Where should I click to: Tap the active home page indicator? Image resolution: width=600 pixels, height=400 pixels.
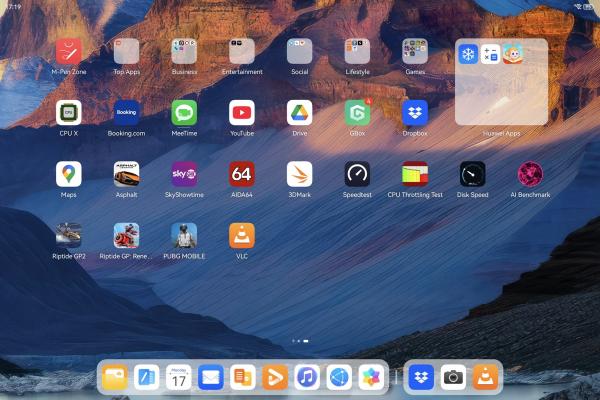point(306,341)
